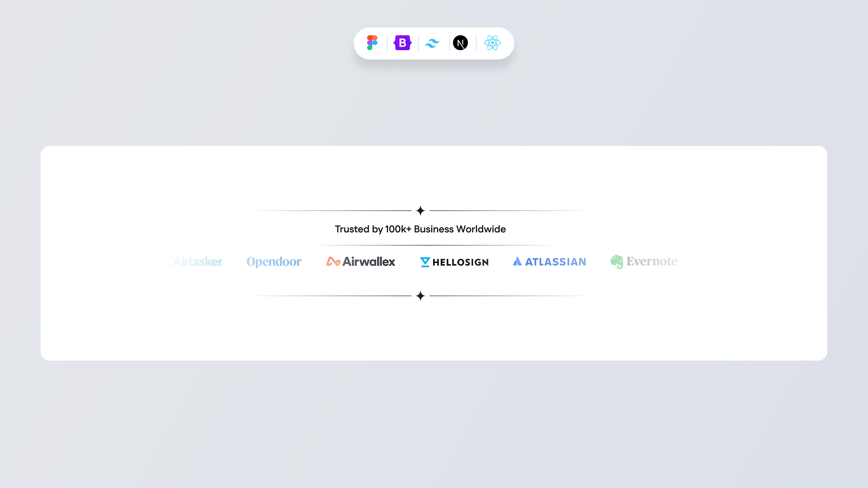Click the gray Evernote wordmark
This screenshot has height=488, width=868.
pyautogui.click(x=651, y=261)
